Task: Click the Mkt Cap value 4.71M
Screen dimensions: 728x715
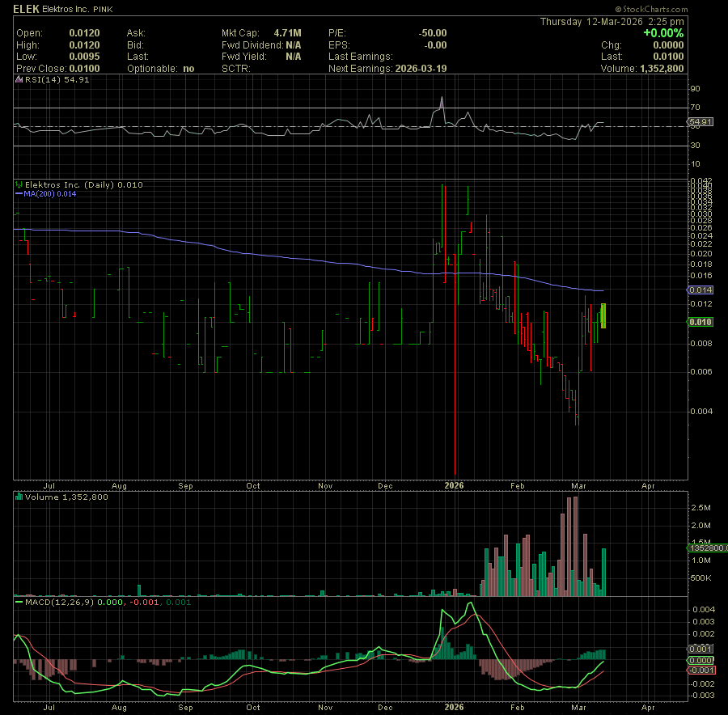Action: pyautogui.click(x=287, y=33)
